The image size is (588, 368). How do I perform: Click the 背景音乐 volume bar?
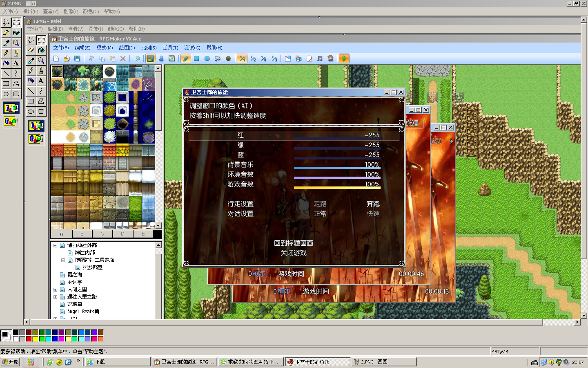[337, 168]
